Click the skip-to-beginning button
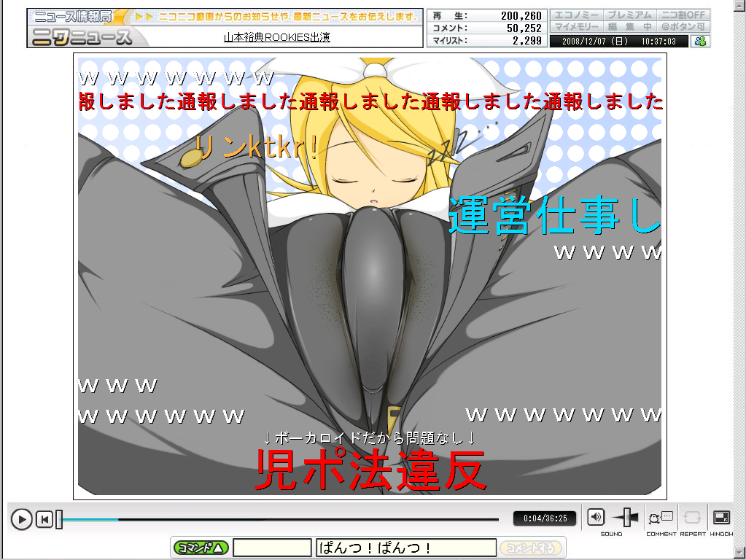Screen dimensions: 746x560 [44, 519]
